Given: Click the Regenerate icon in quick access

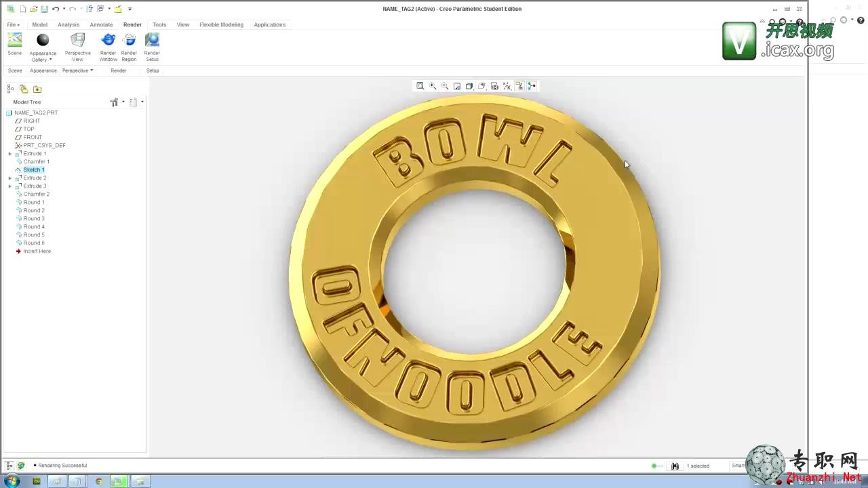Looking at the screenshot, I should 90,9.
